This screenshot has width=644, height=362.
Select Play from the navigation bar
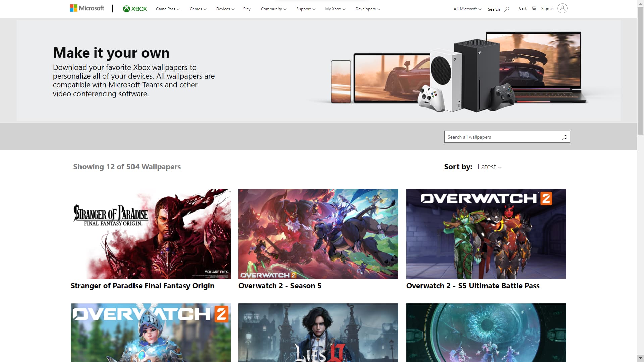247,9
